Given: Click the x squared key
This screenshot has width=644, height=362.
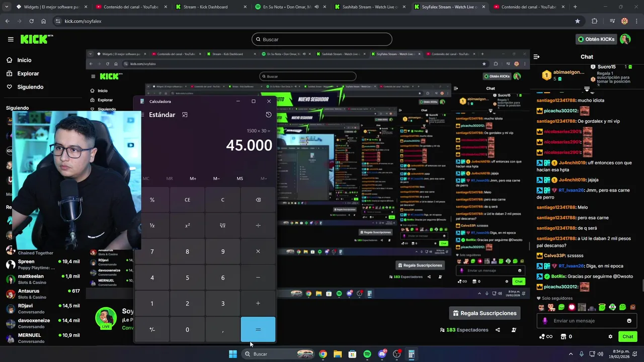Looking at the screenshot, I should click(187, 226).
